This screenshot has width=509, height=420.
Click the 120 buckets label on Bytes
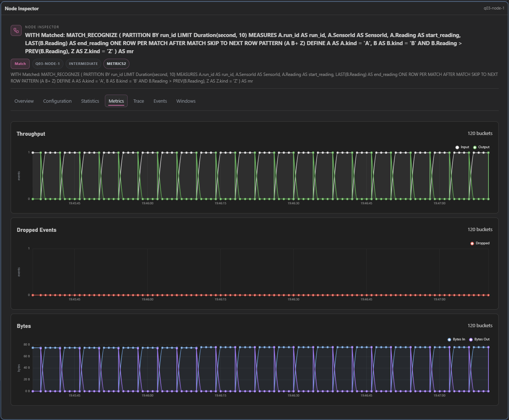(480, 326)
